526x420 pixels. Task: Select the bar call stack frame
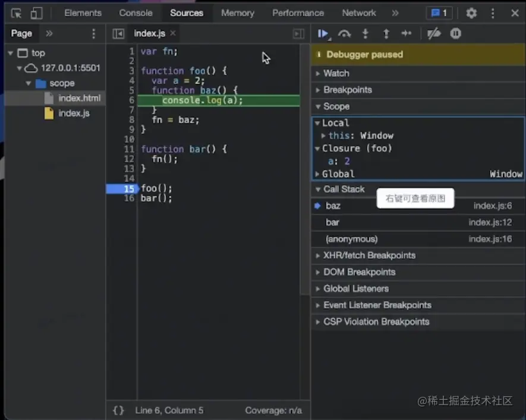(418, 223)
